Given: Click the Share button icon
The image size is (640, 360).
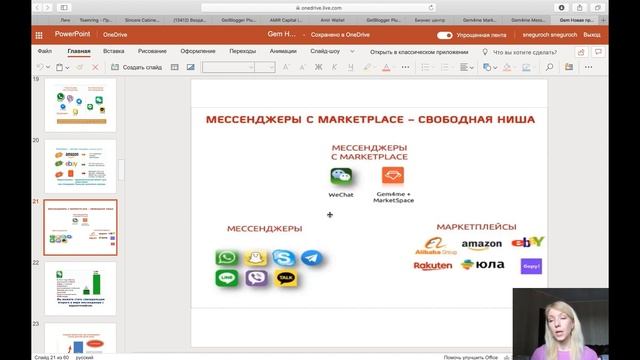Looking at the screenshot, I should (x=581, y=52).
